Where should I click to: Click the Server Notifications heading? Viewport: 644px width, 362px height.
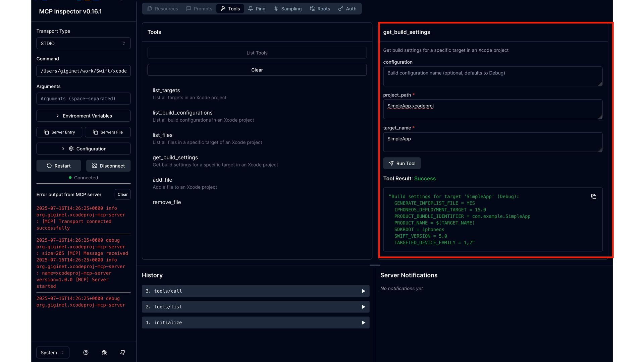409,275
